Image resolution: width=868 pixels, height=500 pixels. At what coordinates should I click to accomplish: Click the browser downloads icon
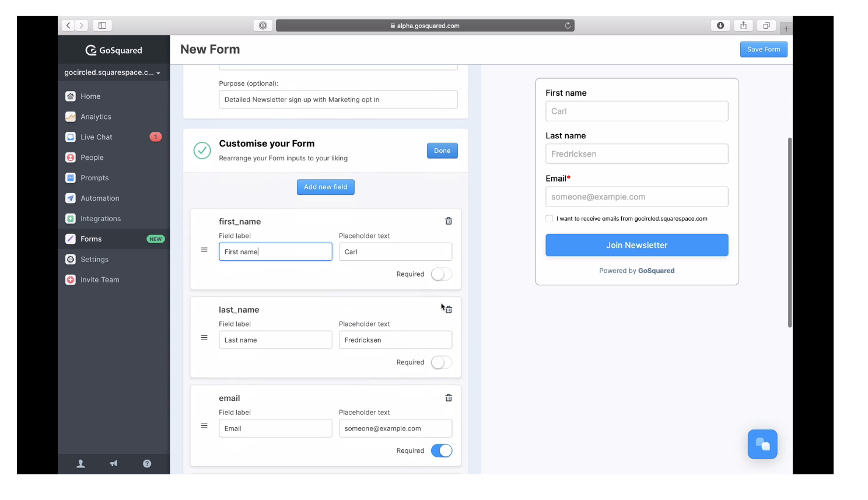pyautogui.click(x=720, y=25)
